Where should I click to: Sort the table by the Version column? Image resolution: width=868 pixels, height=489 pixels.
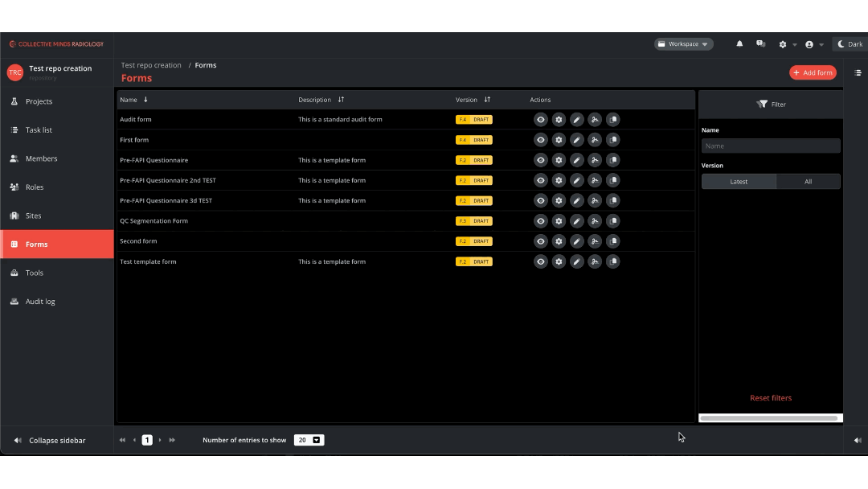point(487,100)
